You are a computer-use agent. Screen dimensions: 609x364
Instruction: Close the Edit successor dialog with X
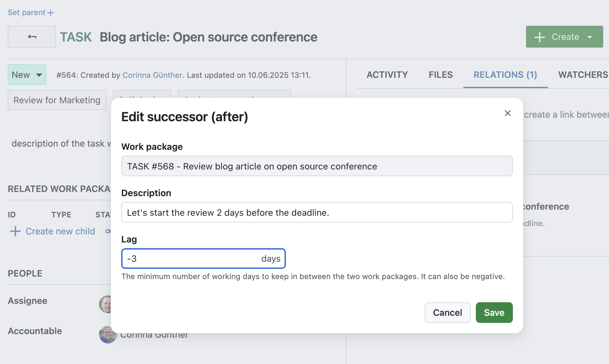tap(507, 113)
